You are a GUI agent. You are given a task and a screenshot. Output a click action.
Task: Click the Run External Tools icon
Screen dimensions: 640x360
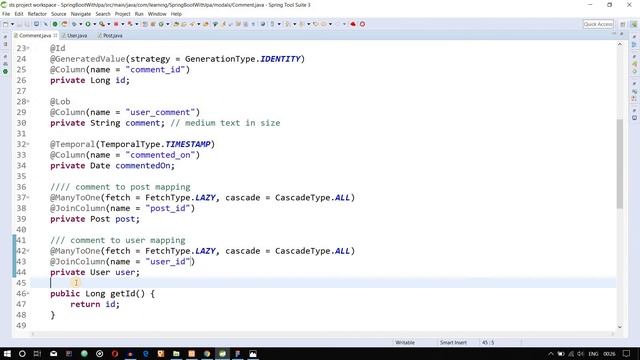102,24
